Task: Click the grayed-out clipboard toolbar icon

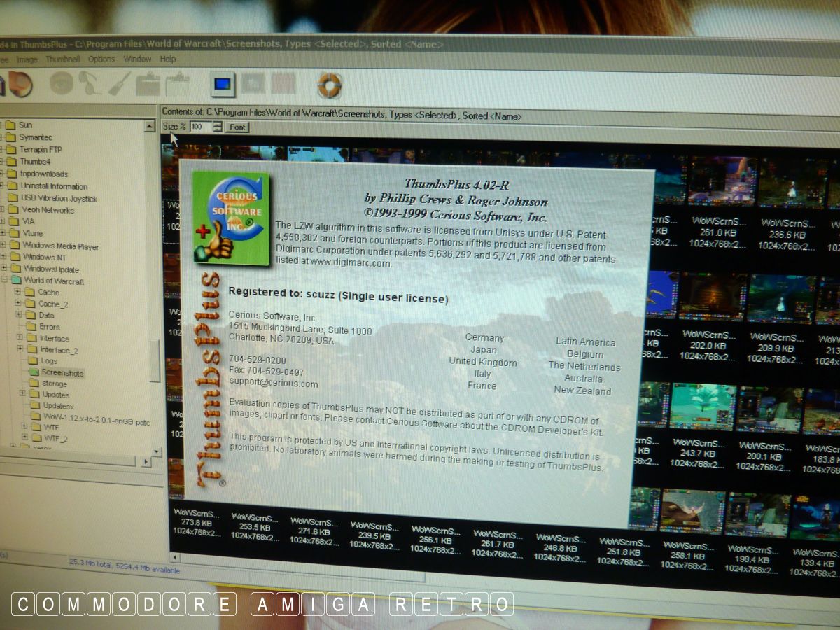Action: (x=148, y=83)
